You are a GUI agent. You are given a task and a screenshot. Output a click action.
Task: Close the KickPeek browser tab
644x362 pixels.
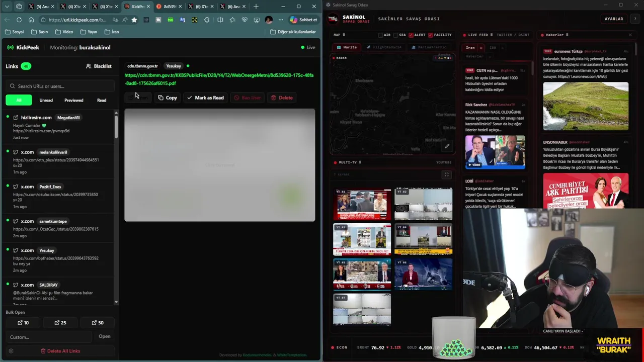click(148, 7)
